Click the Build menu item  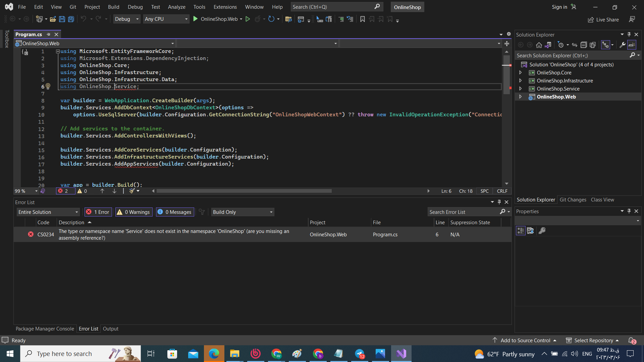pos(113,7)
